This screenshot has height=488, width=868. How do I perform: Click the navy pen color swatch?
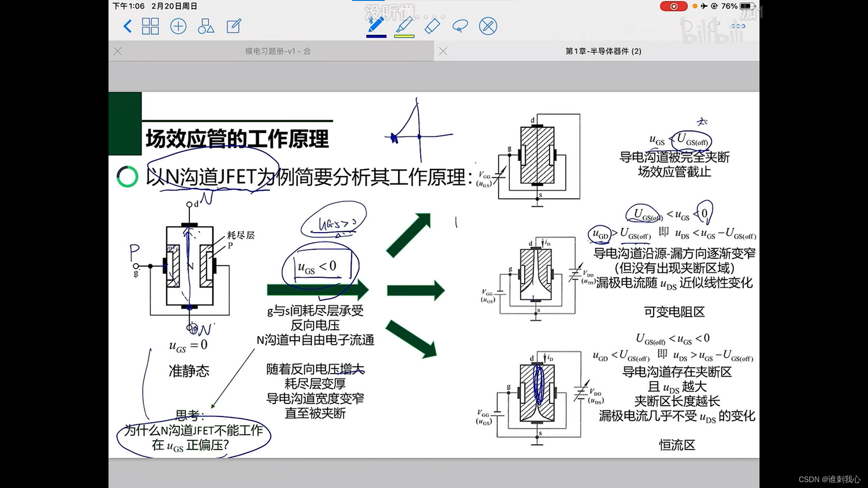[376, 36]
